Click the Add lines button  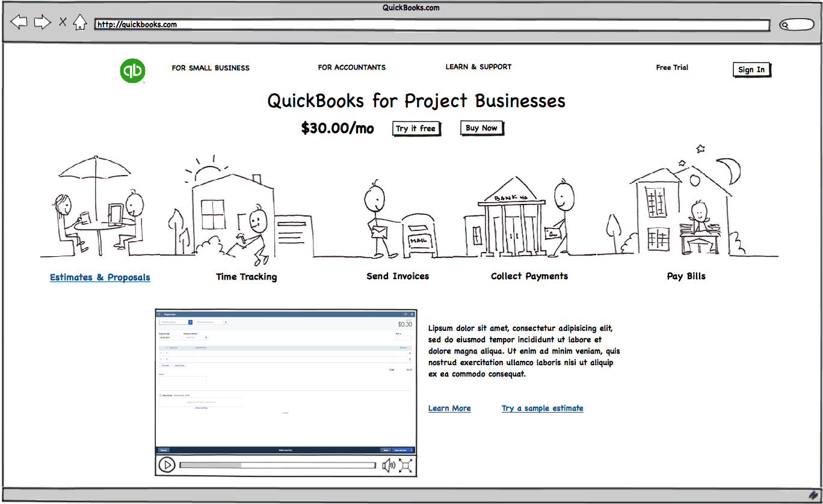[165, 366]
